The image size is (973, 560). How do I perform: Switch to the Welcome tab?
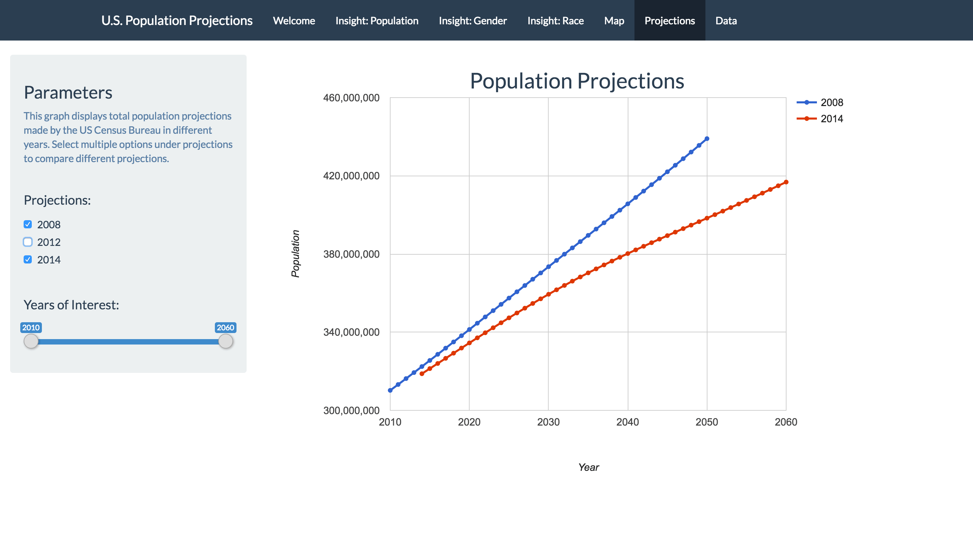click(294, 20)
